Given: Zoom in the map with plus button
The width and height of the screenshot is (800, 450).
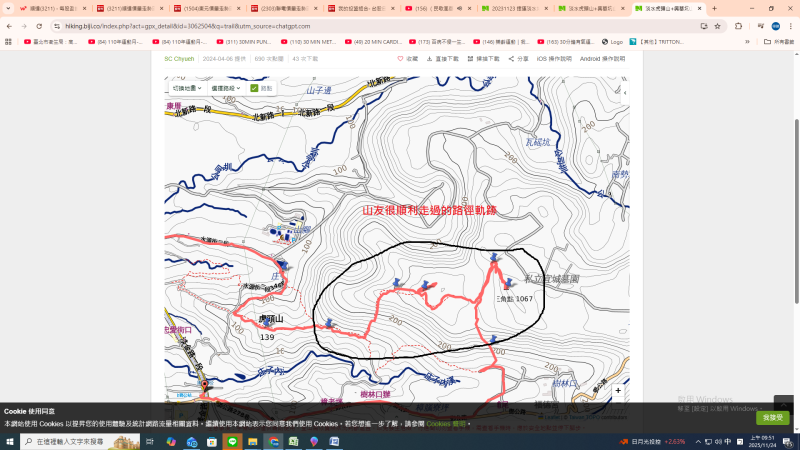Looking at the screenshot, I should [x=618, y=391].
